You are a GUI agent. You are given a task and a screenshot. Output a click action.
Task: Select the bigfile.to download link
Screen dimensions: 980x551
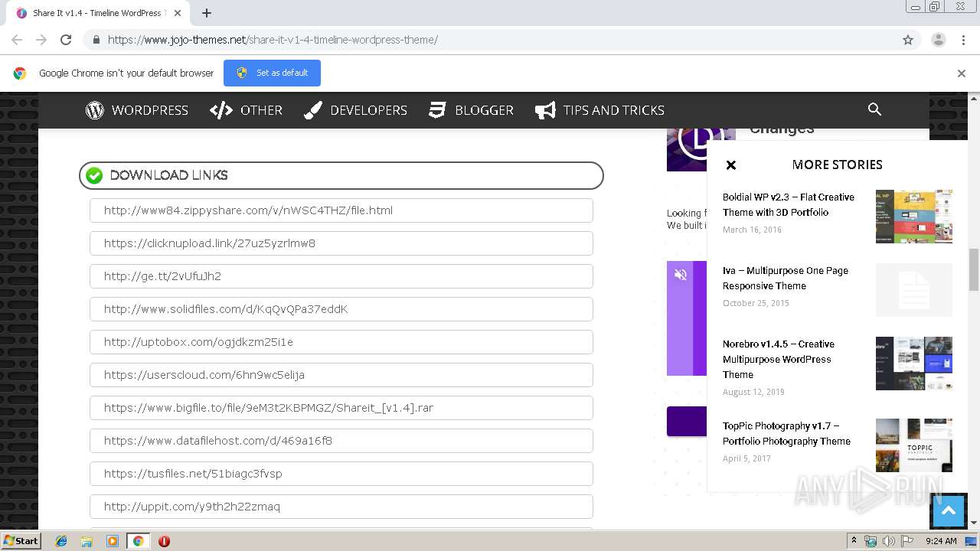[341, 408]
